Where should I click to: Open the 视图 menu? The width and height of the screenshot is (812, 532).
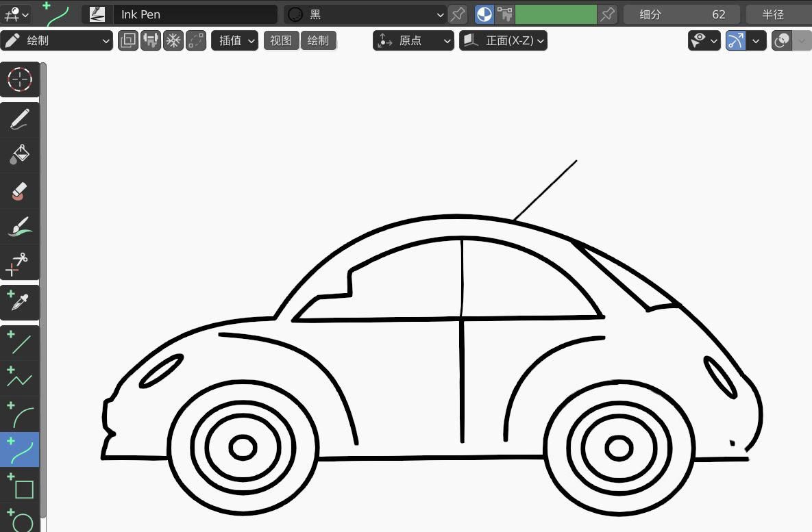click(x=281, y=40)
